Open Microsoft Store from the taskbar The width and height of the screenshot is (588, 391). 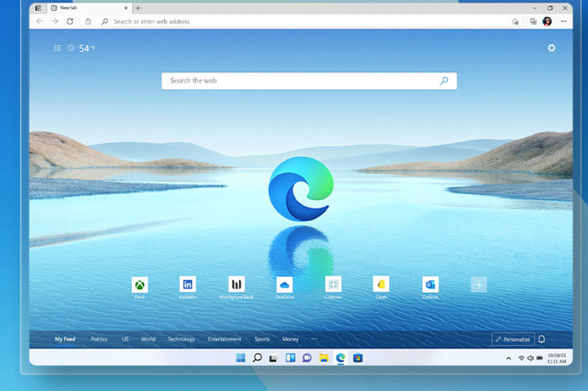[x=358, y=358]
